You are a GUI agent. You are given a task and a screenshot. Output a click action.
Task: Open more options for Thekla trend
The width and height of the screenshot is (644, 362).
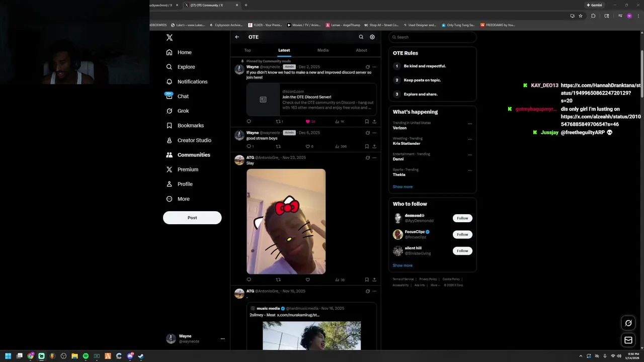click(470, 170)
